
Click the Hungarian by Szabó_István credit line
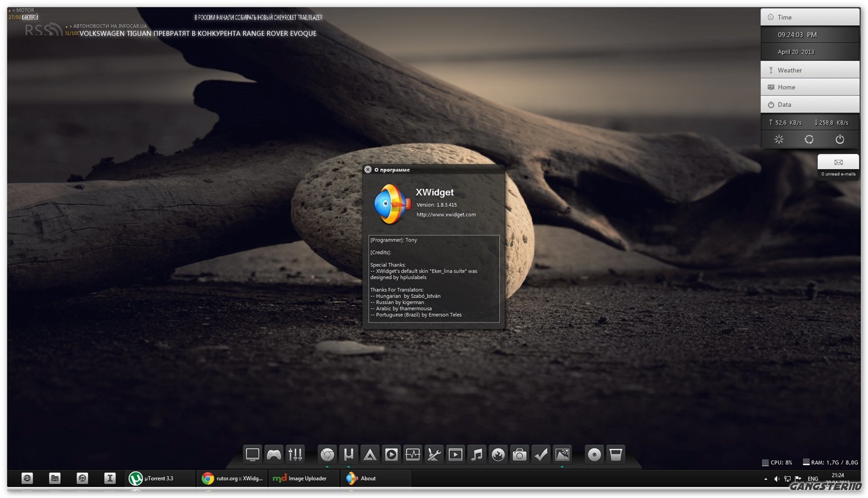coord(405,296)
